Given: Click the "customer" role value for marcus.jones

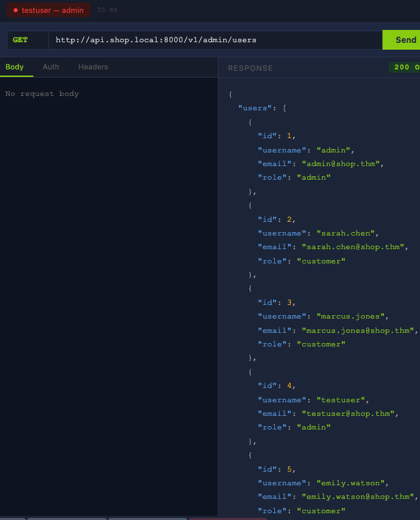Looking at the screenshot, I should tap(321, 344).
